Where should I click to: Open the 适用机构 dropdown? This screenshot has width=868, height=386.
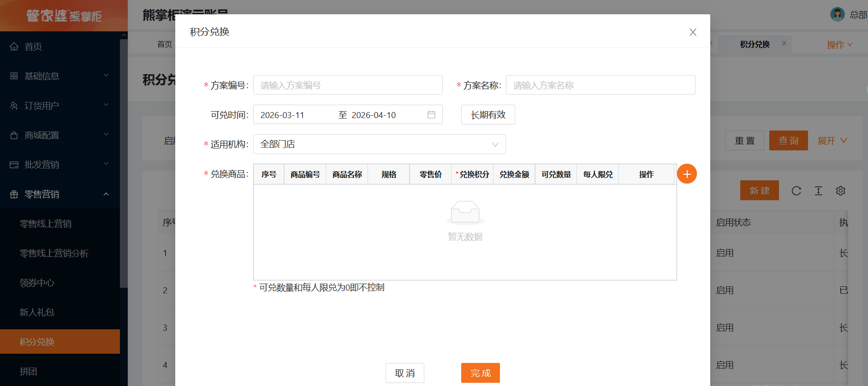pos(379,144)
